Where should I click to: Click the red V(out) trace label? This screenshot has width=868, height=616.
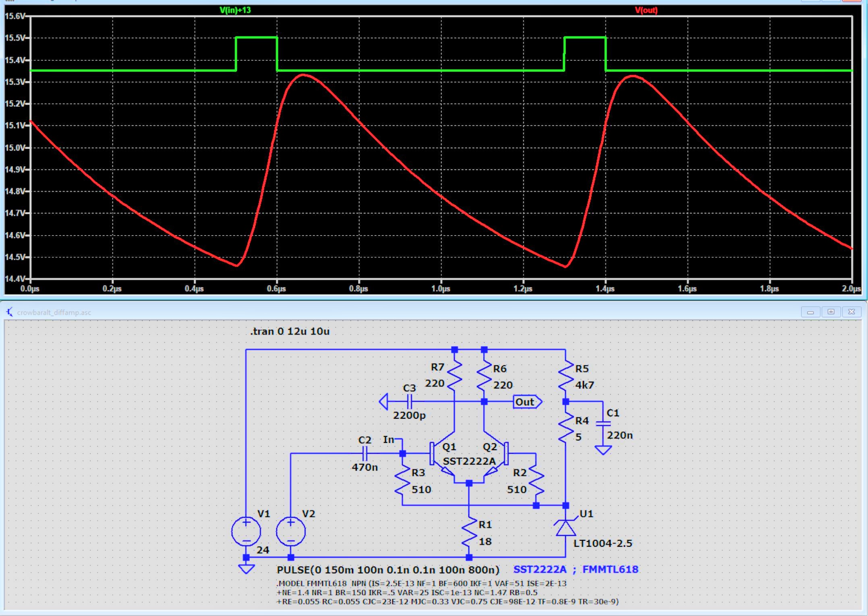pos(646,10)
